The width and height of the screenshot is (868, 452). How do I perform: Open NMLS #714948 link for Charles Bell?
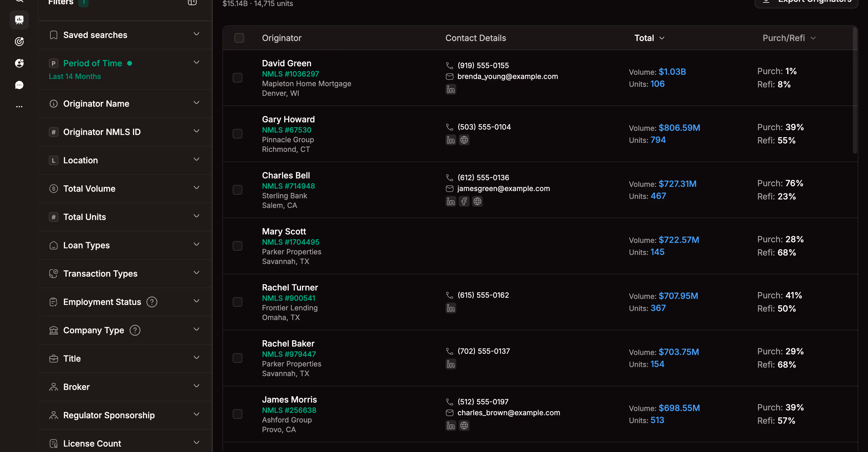click(x=288, y=186)
